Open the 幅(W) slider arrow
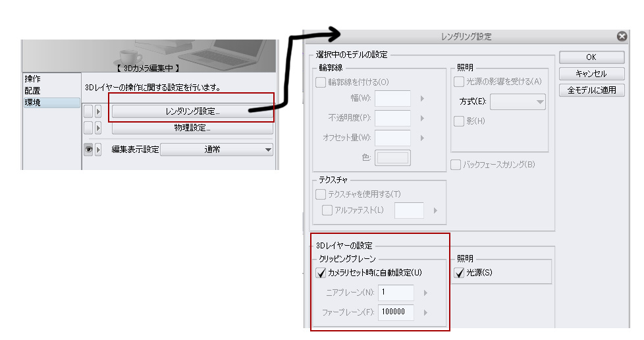The height and width of the screenshot is (340, 644). [422, 99]
